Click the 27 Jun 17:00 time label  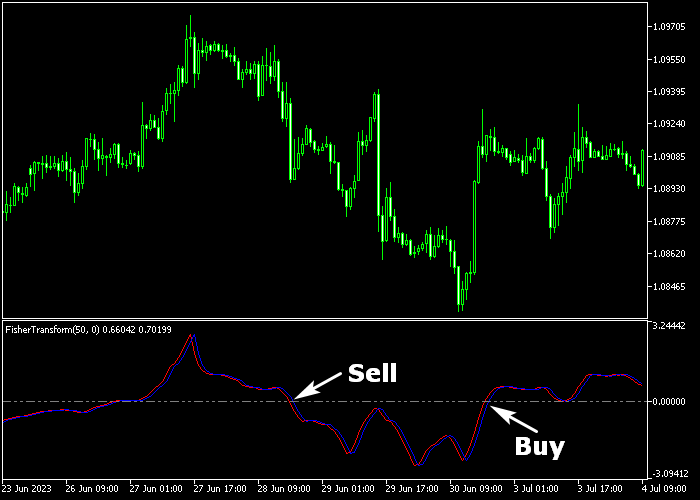tap(220, 488)
